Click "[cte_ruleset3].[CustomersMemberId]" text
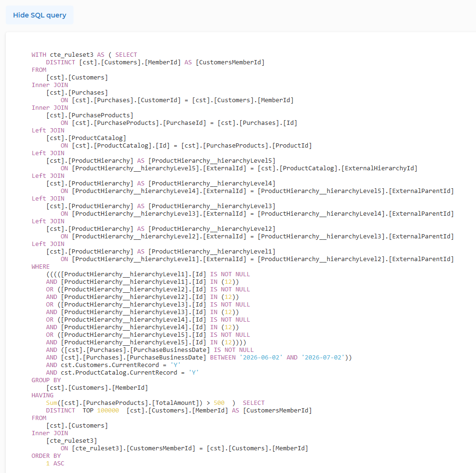Image resolution: width=476 pixels, height=473 pixels. pos(133,448)
